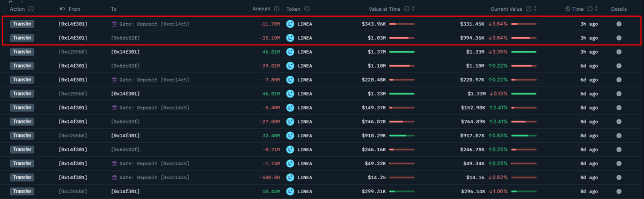Click the Amount column header label
This screenshot has width=644, height=199.
262,9
